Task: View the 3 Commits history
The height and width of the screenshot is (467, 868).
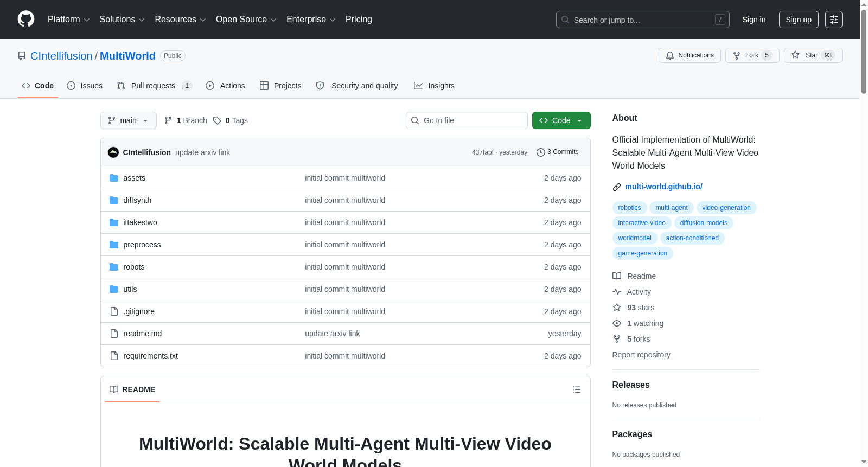Action: (558, 152)
